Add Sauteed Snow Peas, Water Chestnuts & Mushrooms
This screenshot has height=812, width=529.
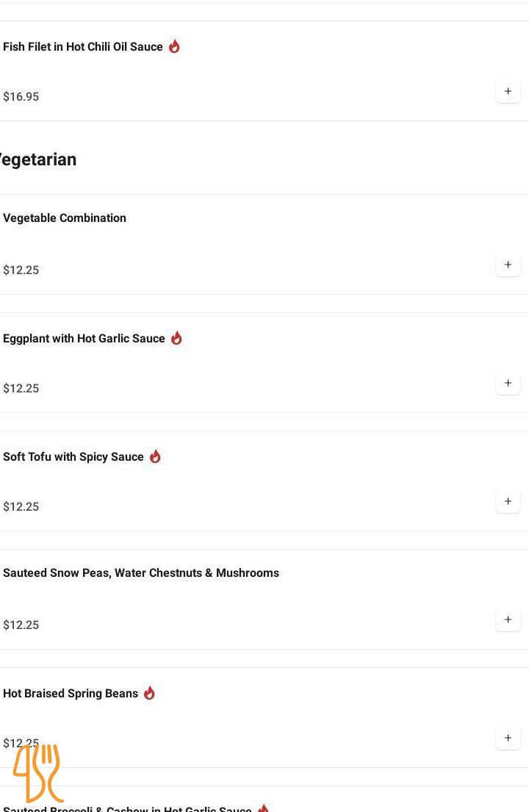point(508,620)
